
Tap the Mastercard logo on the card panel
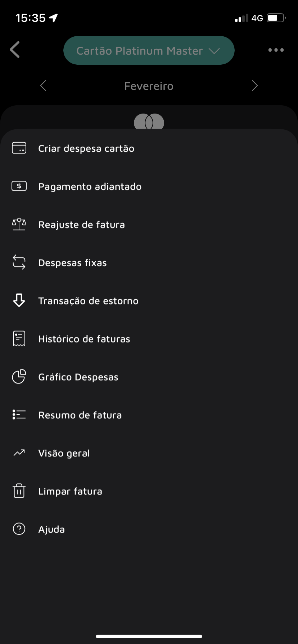click(149, 122)
